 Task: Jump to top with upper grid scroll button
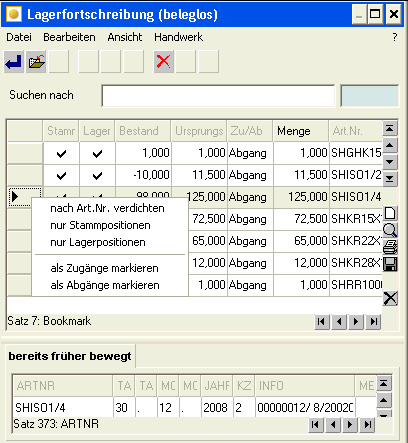pos(390,128)
